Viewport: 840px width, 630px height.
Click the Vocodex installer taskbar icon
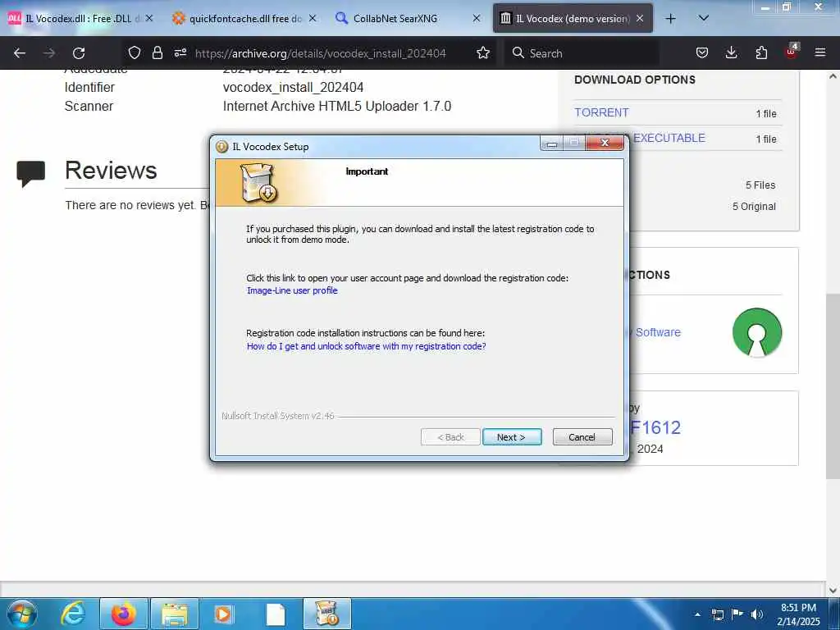click(x=326, y=614)
